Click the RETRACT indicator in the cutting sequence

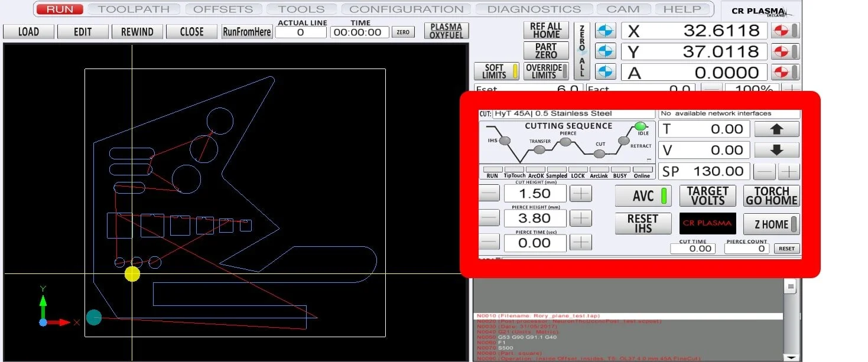click(623, 141)
